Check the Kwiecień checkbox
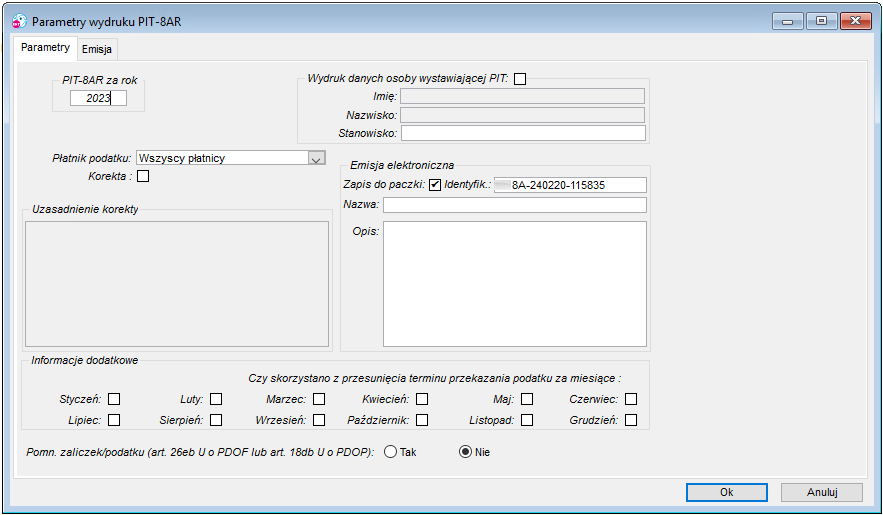883x515 pixels. pos(422,399)
